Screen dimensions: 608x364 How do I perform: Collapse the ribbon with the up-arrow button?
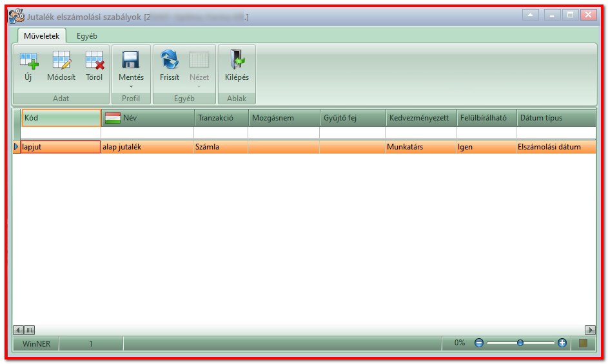click(x=530, y=15)
